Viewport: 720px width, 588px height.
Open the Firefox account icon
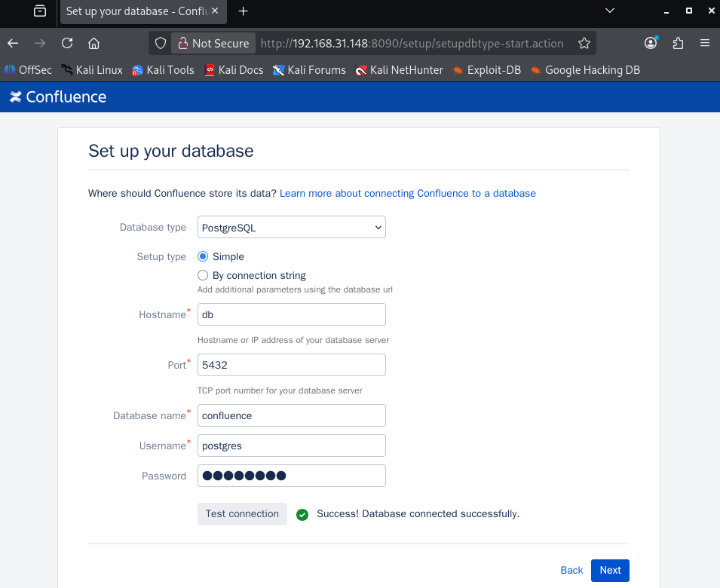pyautogui.click(x=650, y=43)
